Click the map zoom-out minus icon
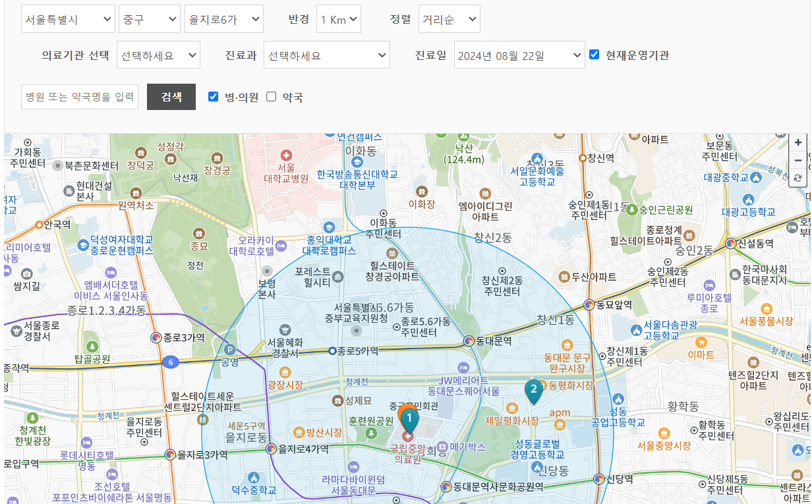Viewport: 812px width, 504px height. pos(797,159)
